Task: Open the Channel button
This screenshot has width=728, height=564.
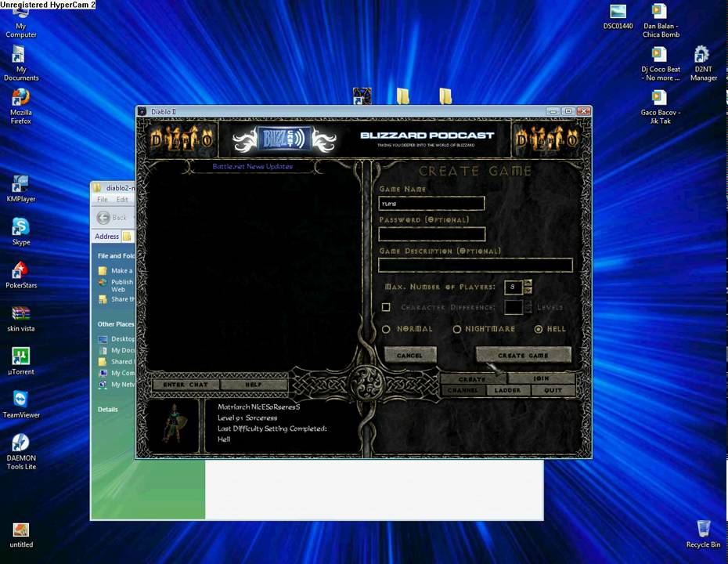Action: click(x=463, y=391)
